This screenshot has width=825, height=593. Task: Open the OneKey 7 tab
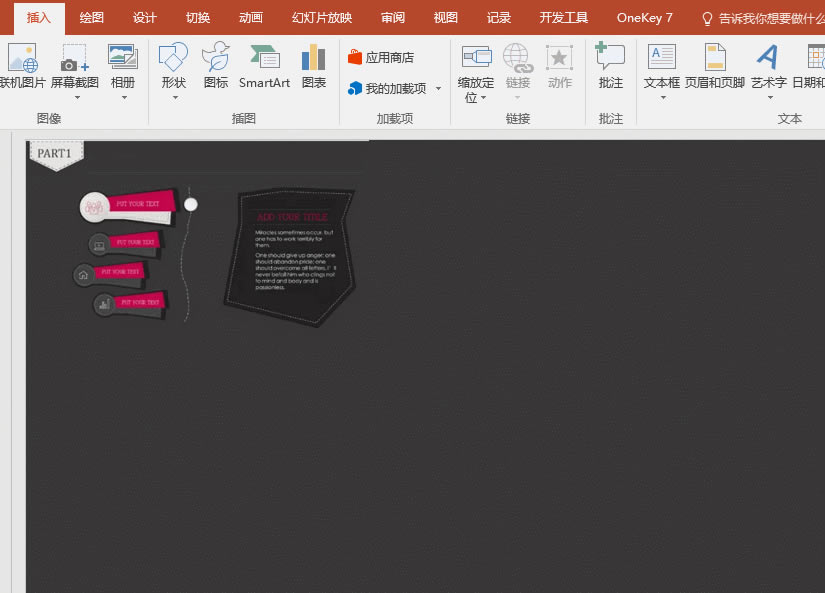645,18
